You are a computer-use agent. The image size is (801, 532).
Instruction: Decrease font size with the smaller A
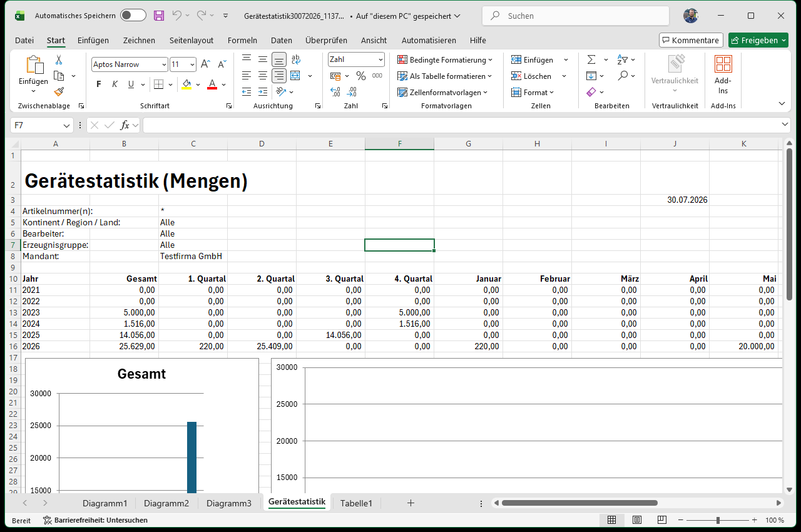pos(222,64)
